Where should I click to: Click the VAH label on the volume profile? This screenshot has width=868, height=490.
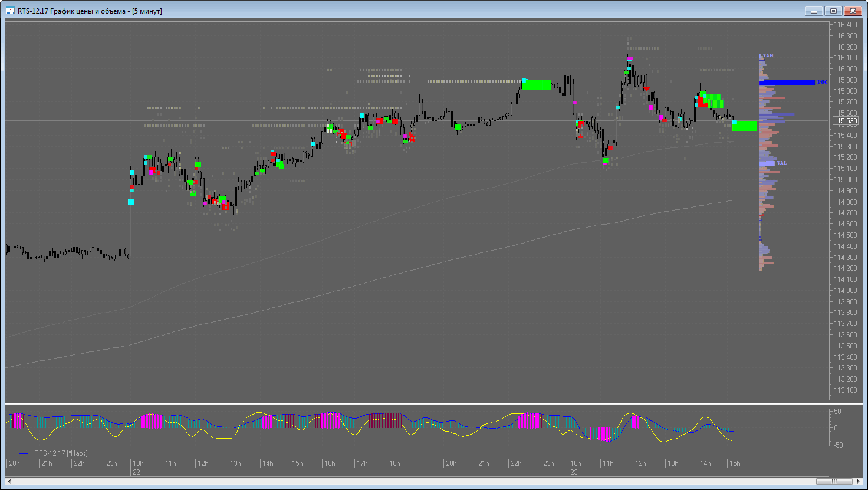point(768,56)
